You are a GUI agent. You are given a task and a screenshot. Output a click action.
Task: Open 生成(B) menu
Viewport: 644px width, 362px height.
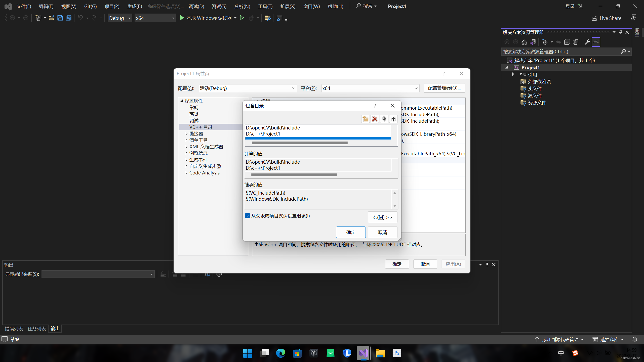[x=135, y=6]
